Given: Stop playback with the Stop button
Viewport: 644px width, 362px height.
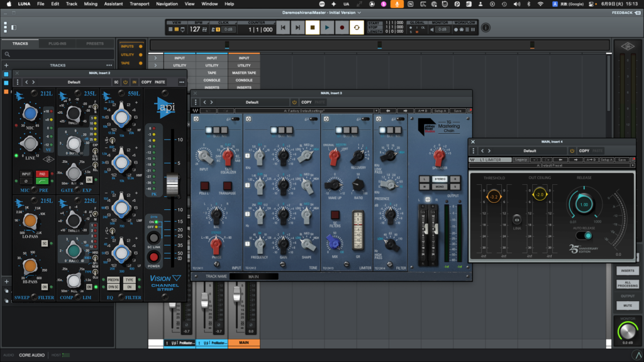Looking at the screenshot, I should [313, 28].
